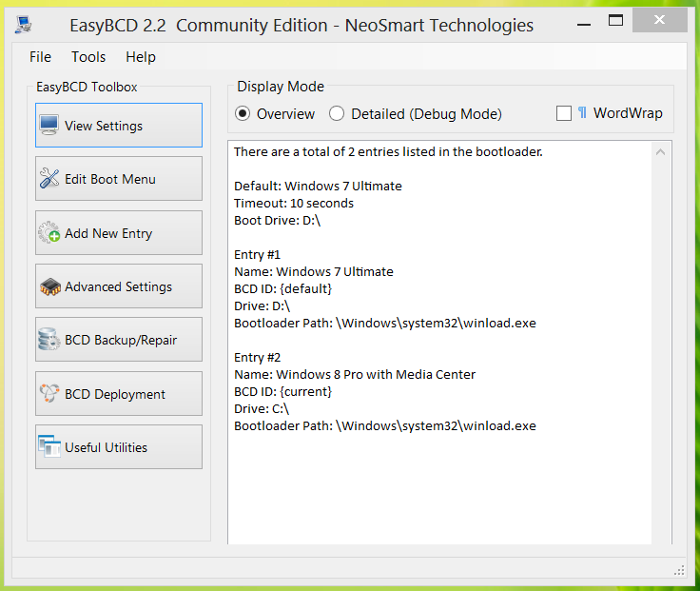Select the Overview radio button
The image size is (700, 591).
(x=243, y=114)
